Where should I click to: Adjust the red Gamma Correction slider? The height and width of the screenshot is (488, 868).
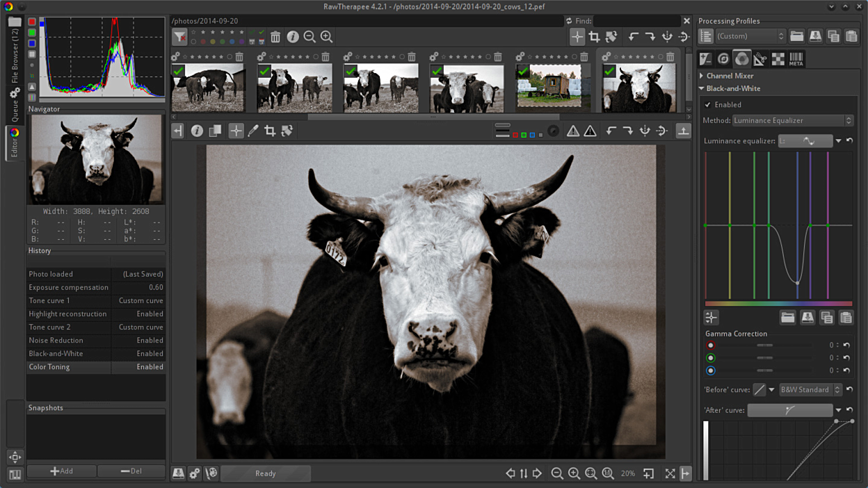click(x=765, y=345)
